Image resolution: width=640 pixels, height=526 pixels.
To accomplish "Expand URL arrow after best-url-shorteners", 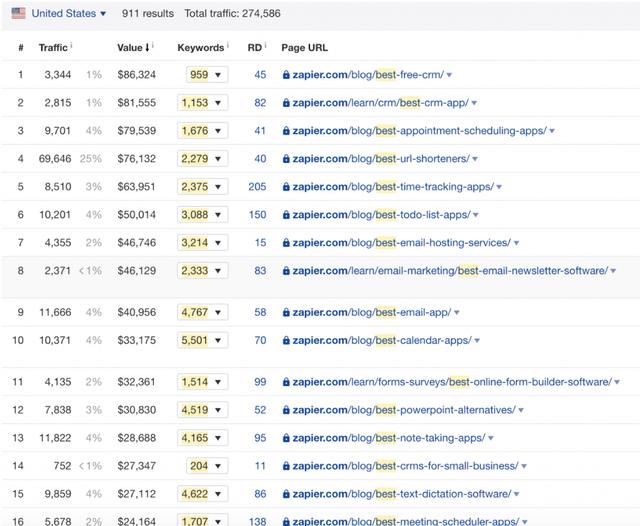I will (x=475, y=159).
